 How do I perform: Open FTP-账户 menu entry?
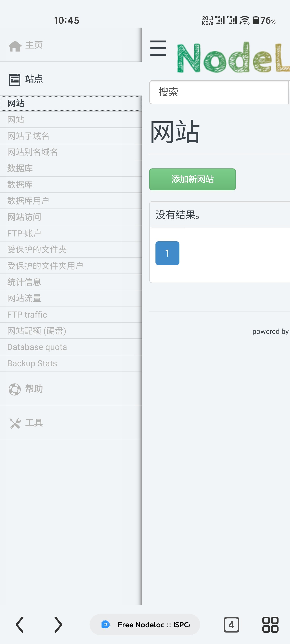point(71,233)
